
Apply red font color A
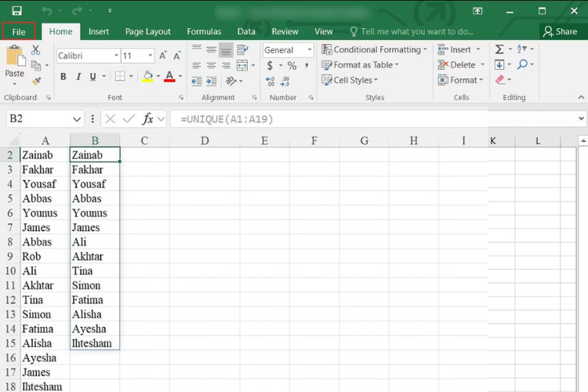(x=169, y=77)
